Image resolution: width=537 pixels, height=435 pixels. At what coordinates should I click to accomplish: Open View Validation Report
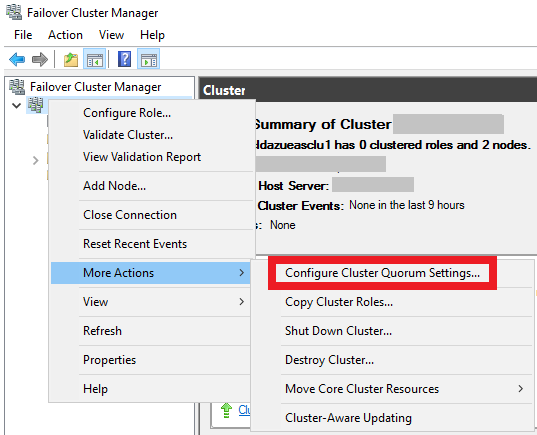pyautogui.click(x=151, y=157)
